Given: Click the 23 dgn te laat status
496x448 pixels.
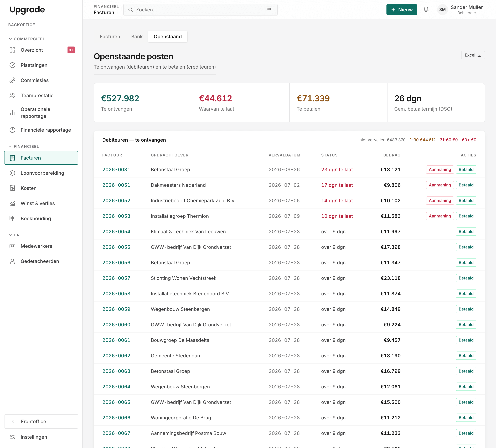Looking at the screenshot, I should click(x=337, y=170).
